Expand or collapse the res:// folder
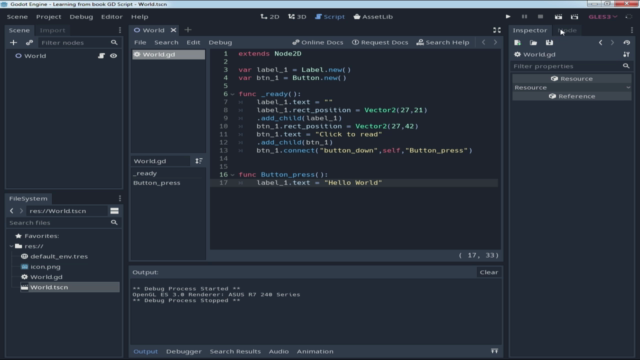Viewport: 640px width, 360px height. [11, 246]
